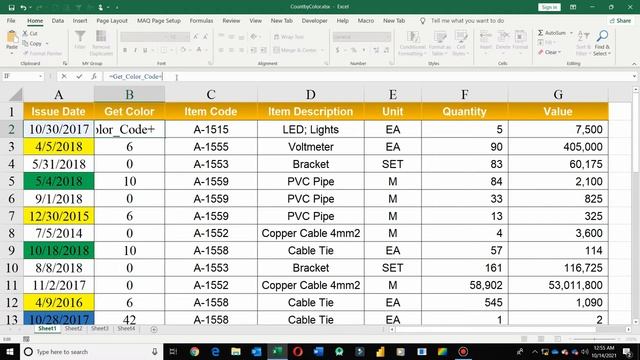Open the Clipboard dialog launcher
Image resolution: width=640 pixels, height=360 pixels.
pos(64,64)
